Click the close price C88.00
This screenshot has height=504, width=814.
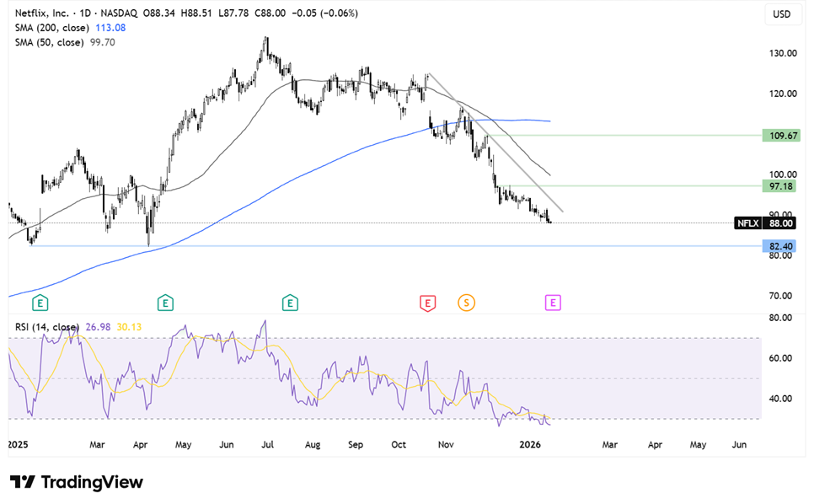[x=270, y=13]
